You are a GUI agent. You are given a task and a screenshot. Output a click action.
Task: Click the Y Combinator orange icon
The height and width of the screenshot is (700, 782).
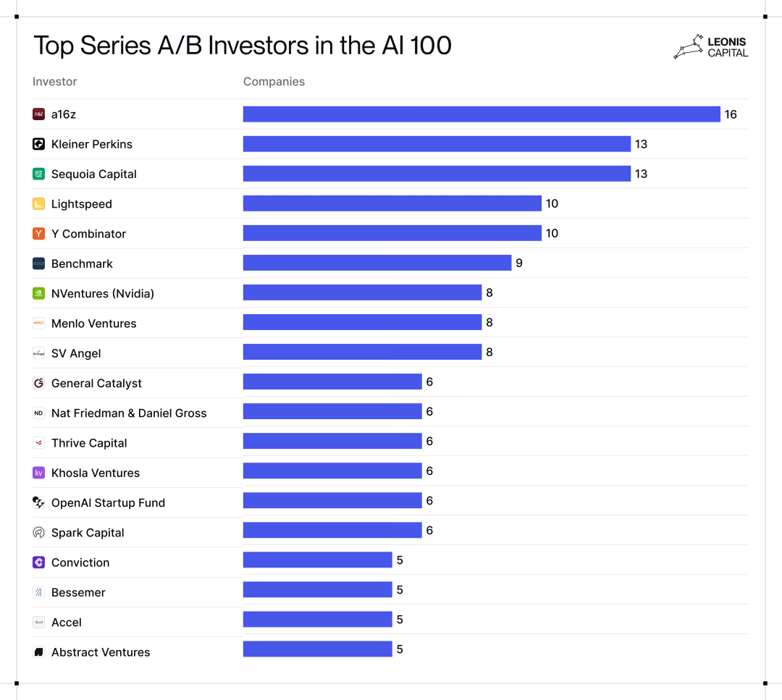pos(39,234)
